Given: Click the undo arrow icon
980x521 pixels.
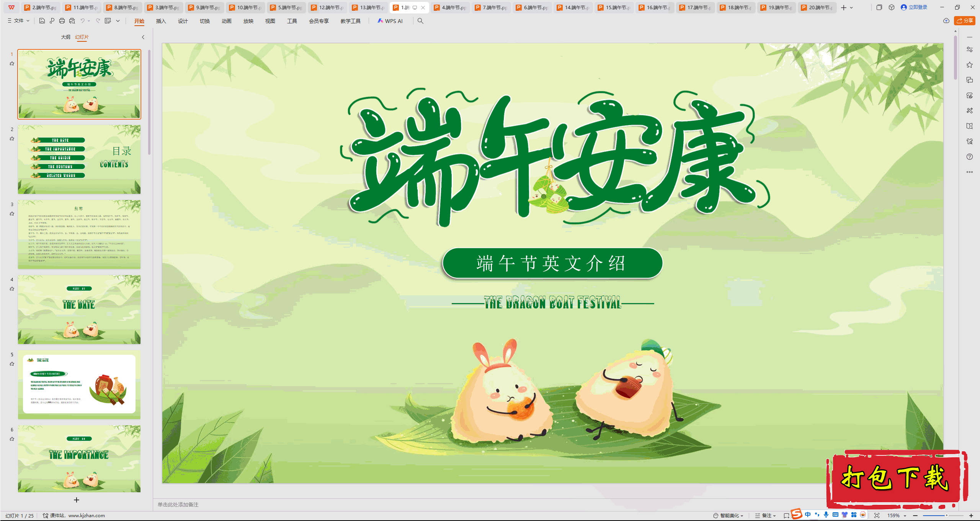Looking at the screenshot, I should (x=82, y=21).
